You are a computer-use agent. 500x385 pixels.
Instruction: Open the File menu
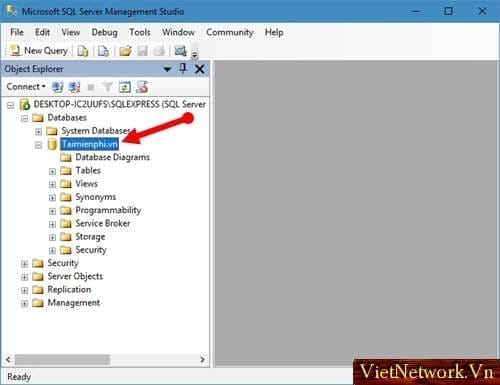(17, 32)
